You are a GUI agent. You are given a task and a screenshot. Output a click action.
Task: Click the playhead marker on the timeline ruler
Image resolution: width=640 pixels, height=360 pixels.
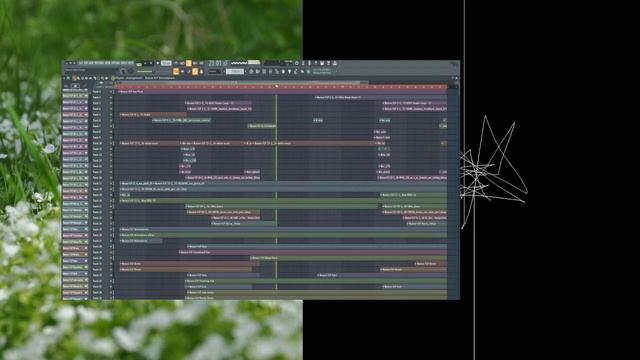coord(277,87)
